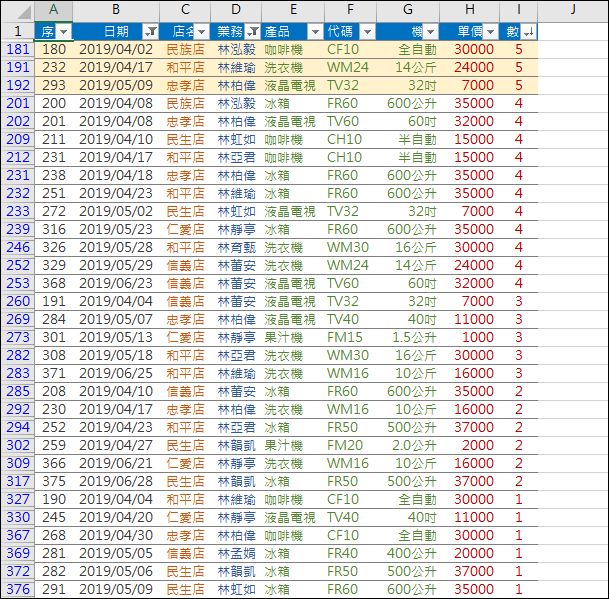Select row header 209
The width and height of the screenshot is (609, 599).
tap(18, 139)
